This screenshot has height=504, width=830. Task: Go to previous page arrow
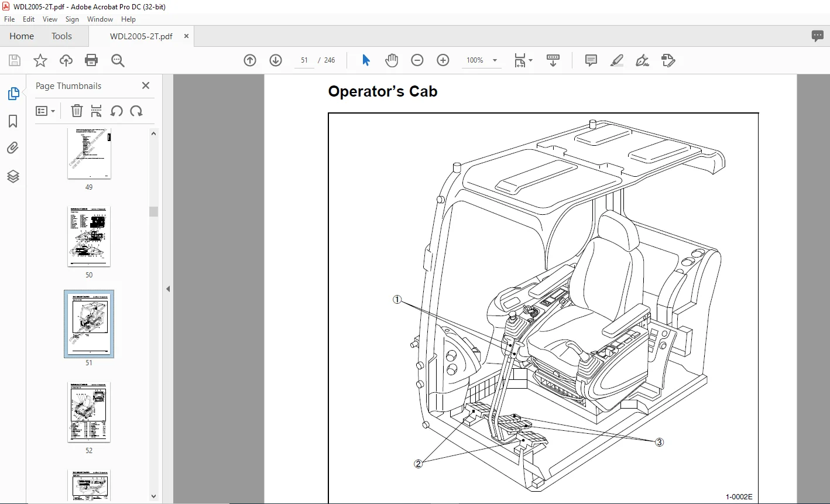250,60
